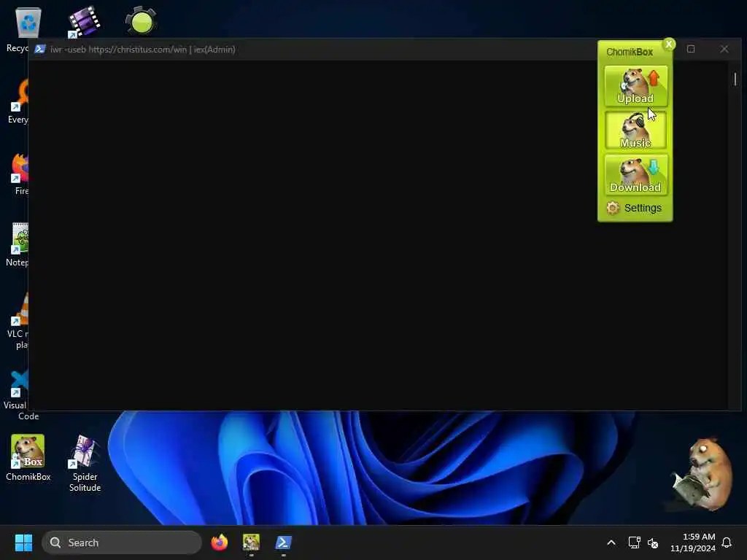The width and height of the screenshot is (747, 560).
Task: Open the Windows Start menu
Action: click(x=23, y=542)
